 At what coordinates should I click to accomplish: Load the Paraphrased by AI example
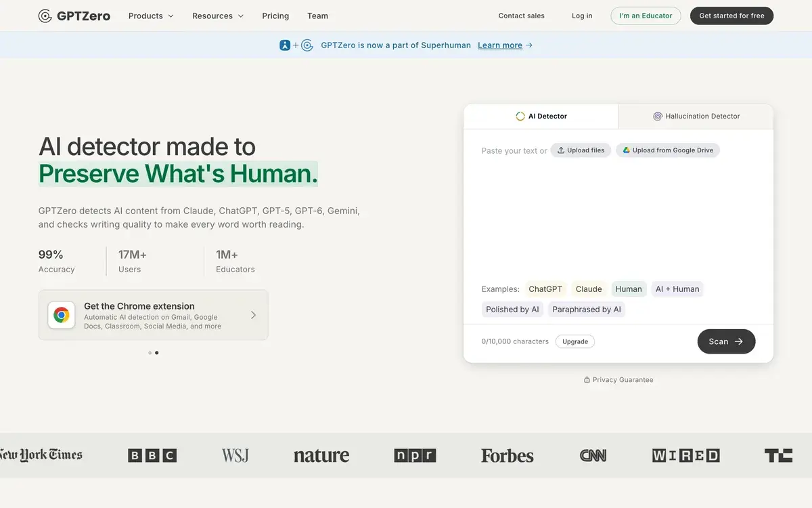587,310
